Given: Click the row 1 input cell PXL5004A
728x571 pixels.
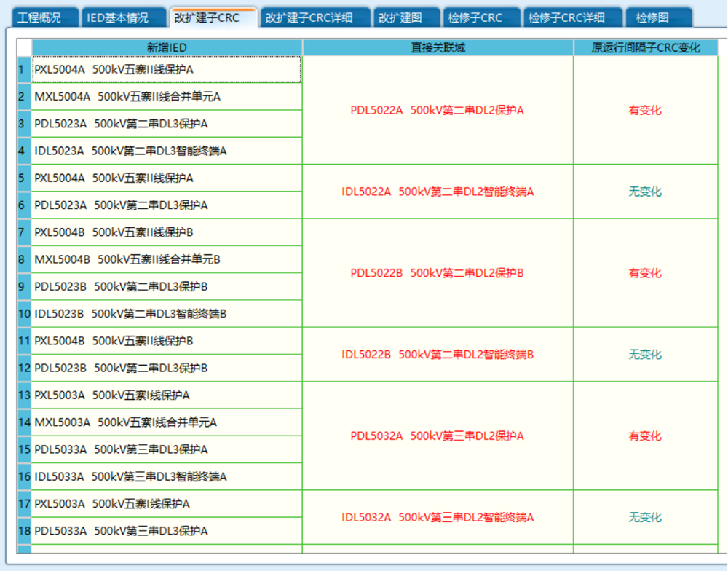Looking at the screenshot, I should tap(167, 70).
